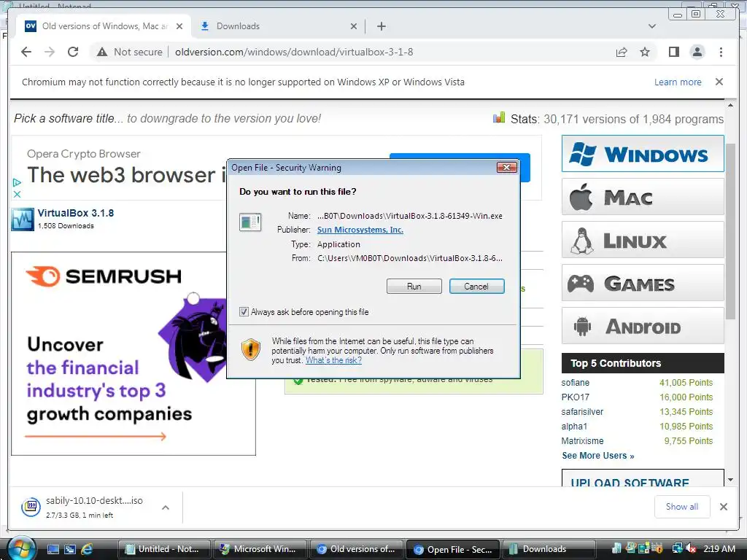The image size is (747, 560).
Task: Switch to Untitled - Notepad taskbar button
Action: coord(163,549)
